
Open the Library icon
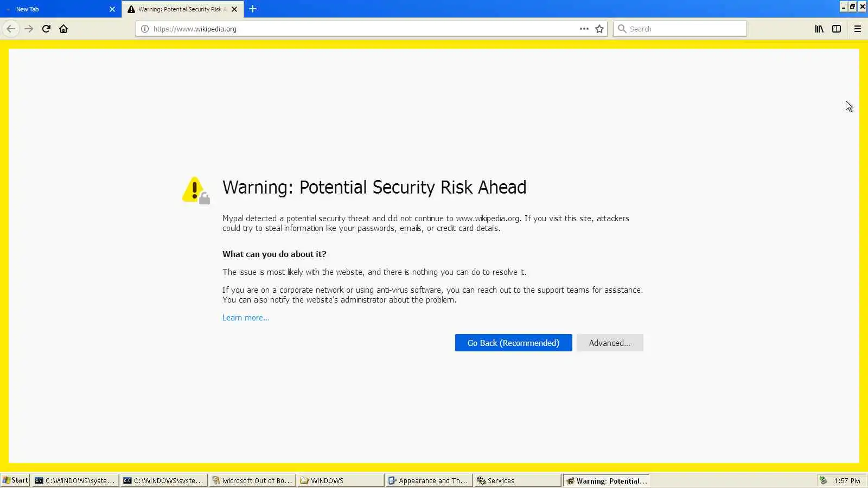tap(819, 29)
